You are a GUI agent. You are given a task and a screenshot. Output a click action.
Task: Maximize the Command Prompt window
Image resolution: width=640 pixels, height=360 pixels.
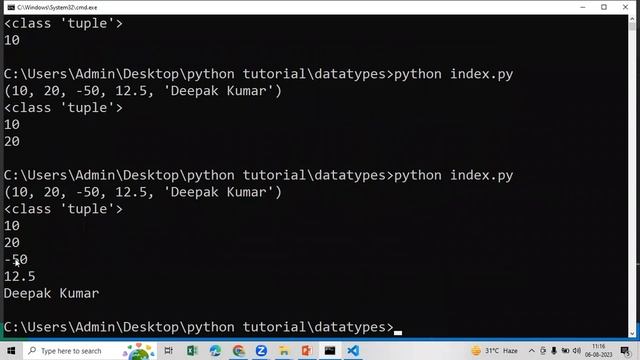[x=604, y=7]
